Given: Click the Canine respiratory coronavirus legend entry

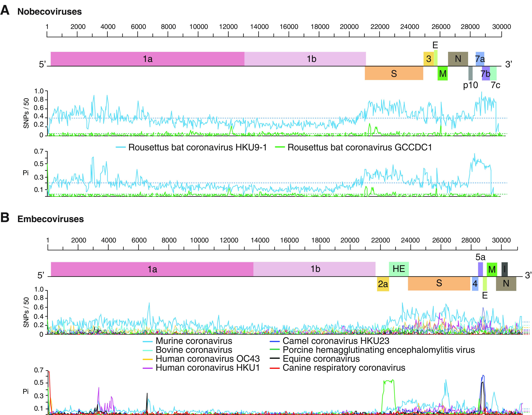Looking at the screenshot, I should (x=338, y=367).
